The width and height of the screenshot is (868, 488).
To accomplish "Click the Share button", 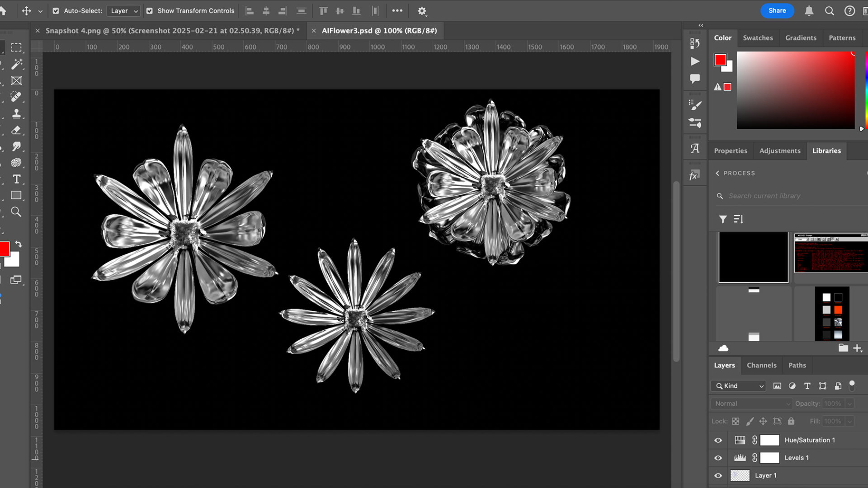I will pyautogui.click(x=777, y=10).
